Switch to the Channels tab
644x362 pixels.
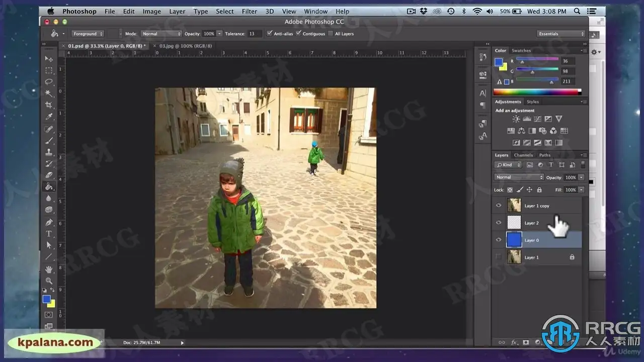tap(523, 155)
